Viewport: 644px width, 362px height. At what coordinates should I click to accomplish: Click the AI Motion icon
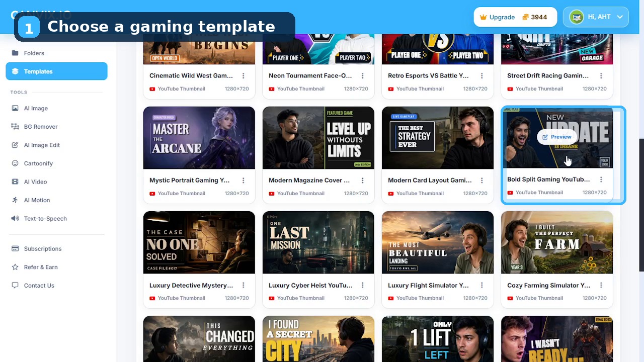pyautogui.click(x=15, y=200)
